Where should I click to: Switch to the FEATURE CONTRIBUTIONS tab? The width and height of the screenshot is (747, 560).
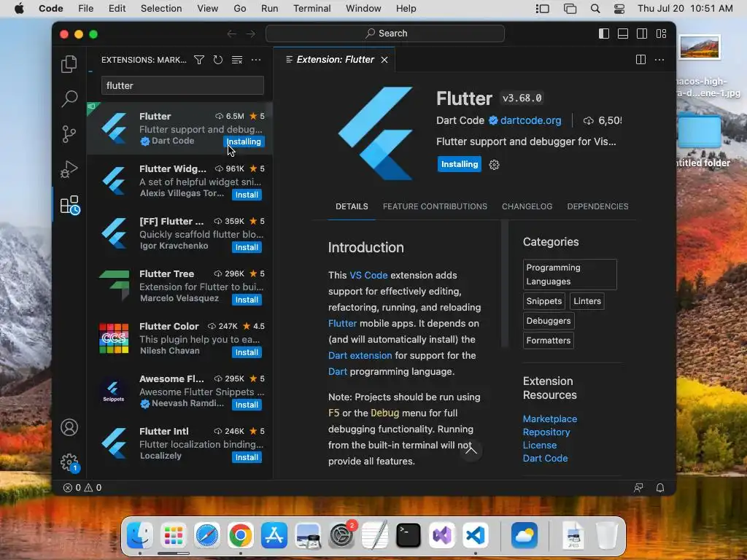pos(435,206)
